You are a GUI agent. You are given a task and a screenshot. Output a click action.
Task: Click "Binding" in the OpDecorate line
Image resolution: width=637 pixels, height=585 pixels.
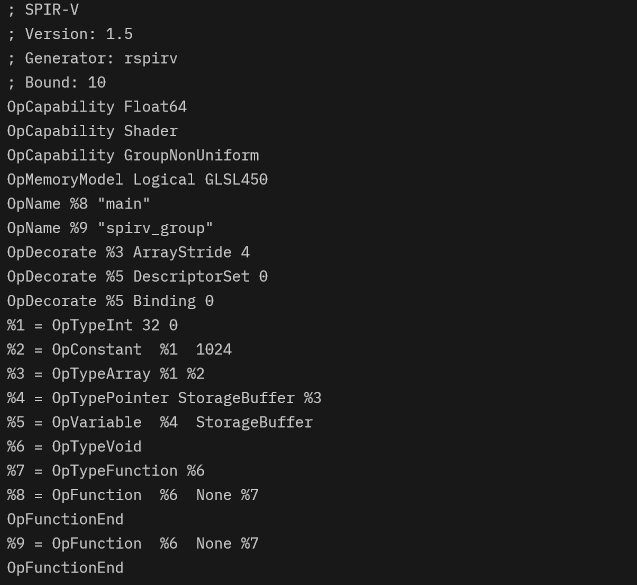pos(164,301)
